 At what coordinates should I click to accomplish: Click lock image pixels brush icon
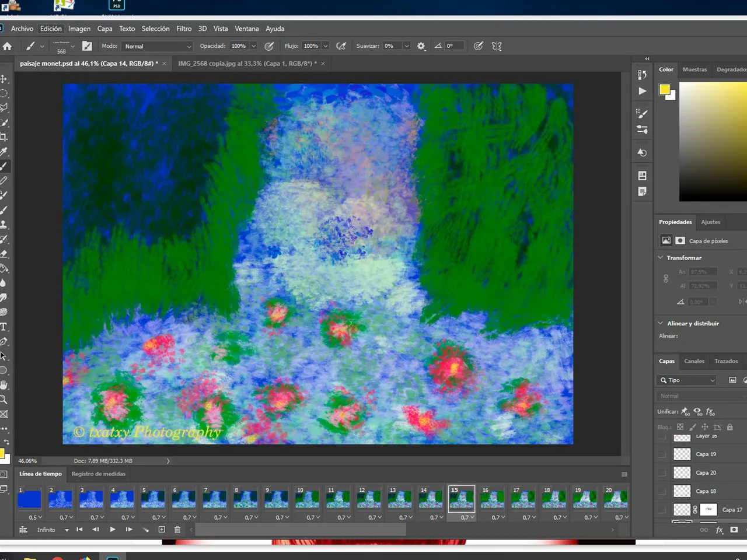tap(692, 427)
